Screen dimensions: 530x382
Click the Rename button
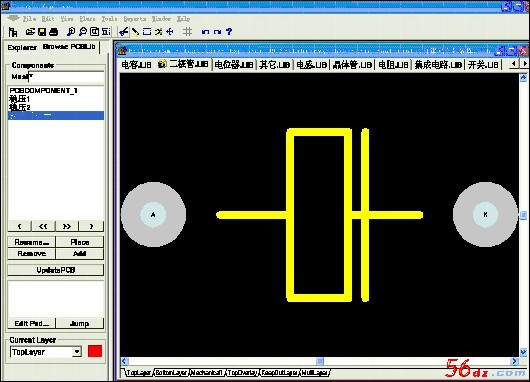[x=32, y=242]
